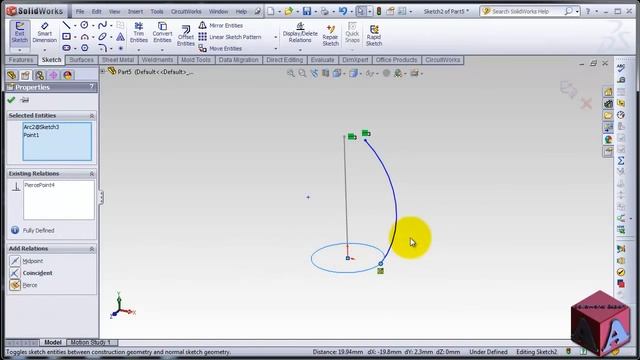Open the FeatureManager design tree tab
Screen dimensions: 640x360
[x=11, y=75]
